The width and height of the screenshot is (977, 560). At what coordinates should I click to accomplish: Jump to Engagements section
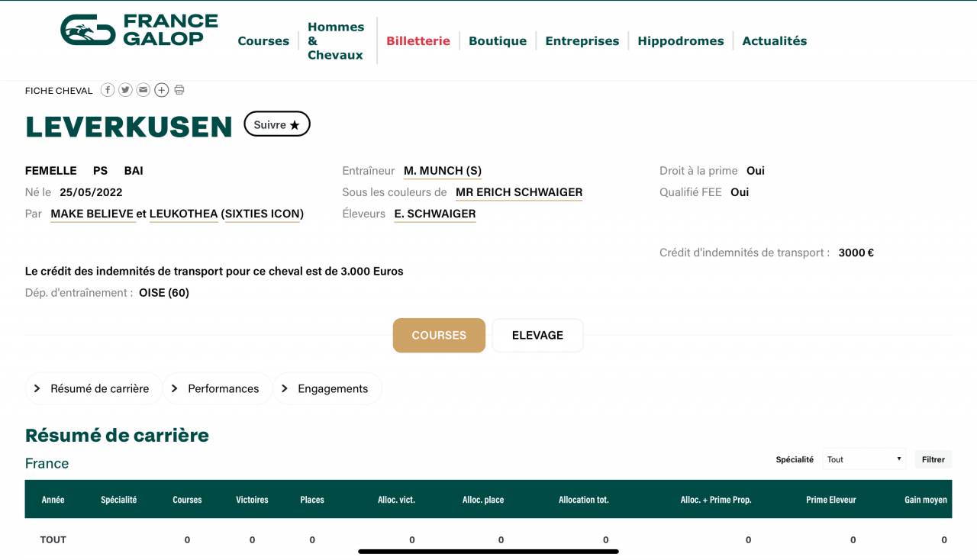(x=327, y=388)
